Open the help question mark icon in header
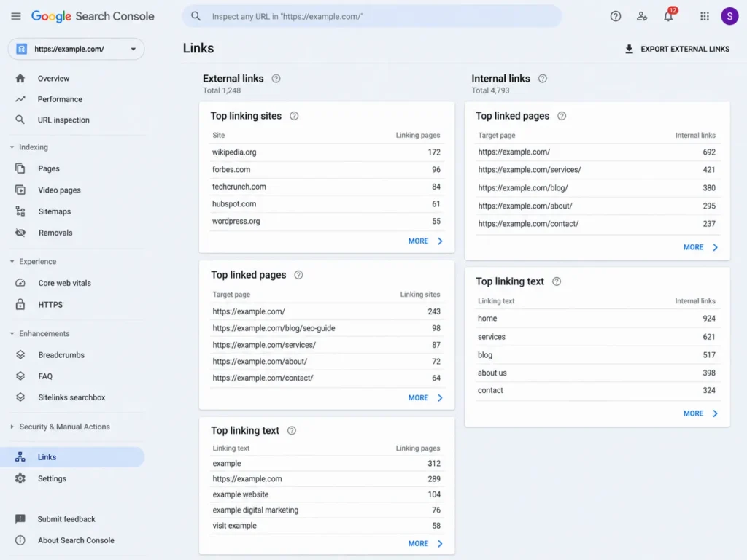The image size is (747, 560). coord(616,16)
